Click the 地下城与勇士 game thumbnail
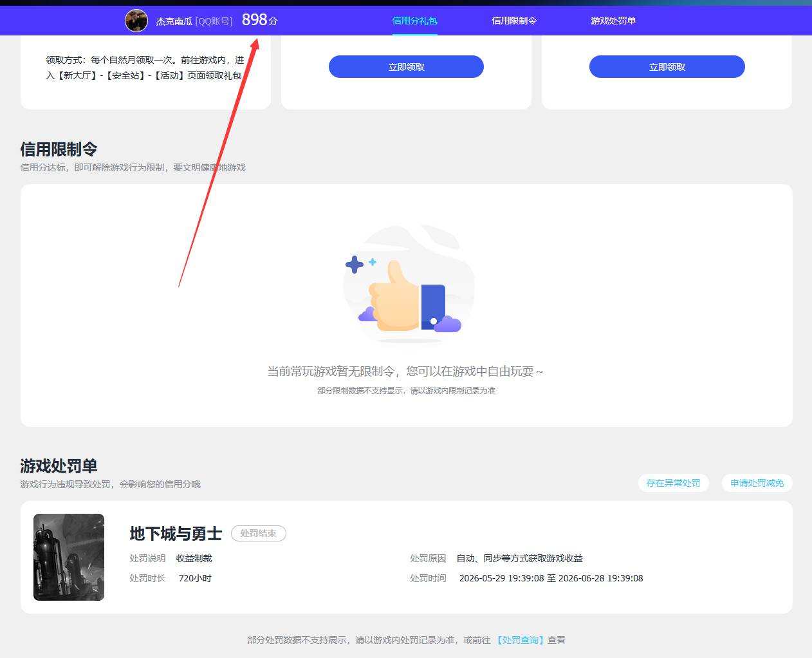The height and width of the screenshot is (658, 812). [x=69, y=557]
